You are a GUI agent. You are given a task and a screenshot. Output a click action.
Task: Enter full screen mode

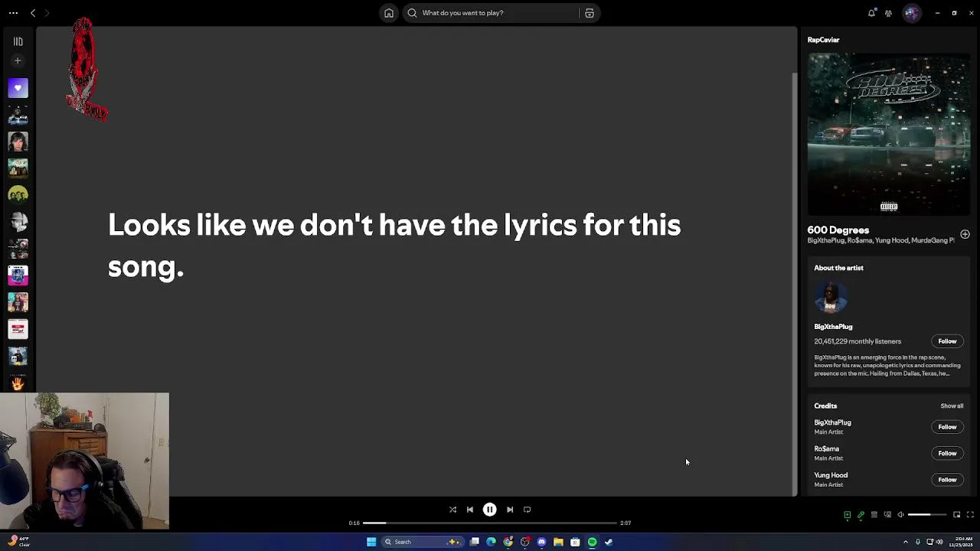point(970,515)
